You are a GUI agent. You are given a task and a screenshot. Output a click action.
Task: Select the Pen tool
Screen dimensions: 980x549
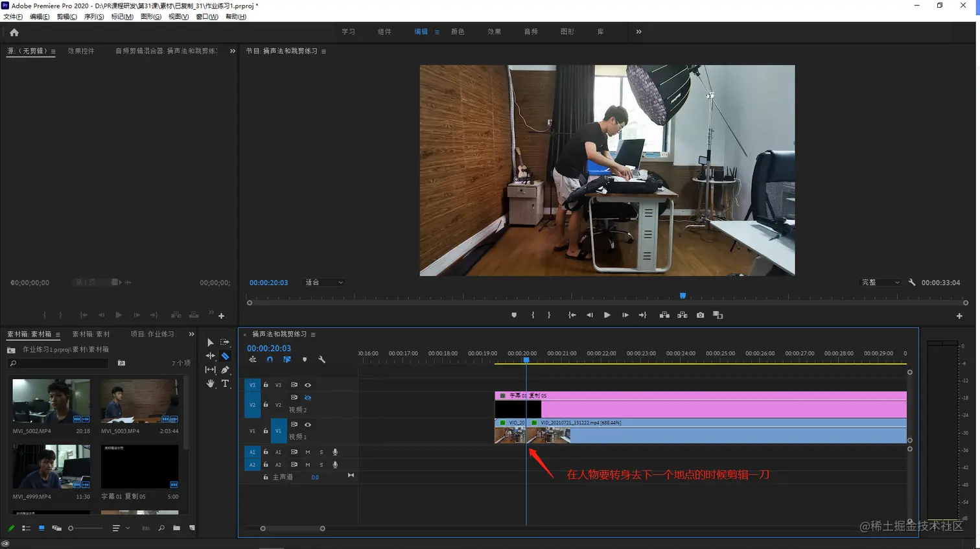225,369
